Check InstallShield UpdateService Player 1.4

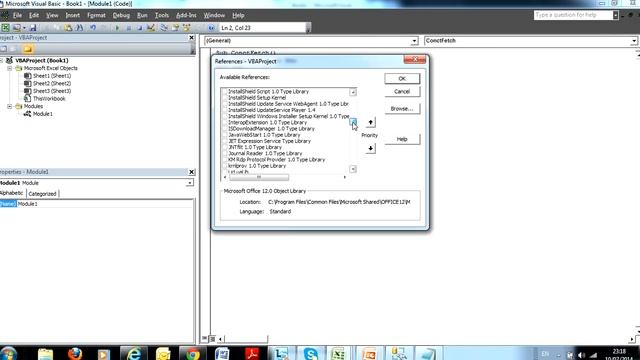pos(224,110)
